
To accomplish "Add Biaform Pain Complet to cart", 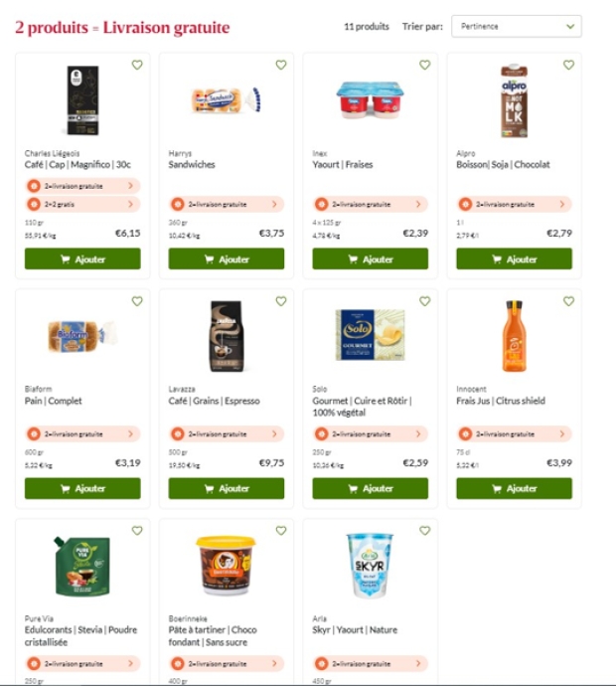I will pyautogui.click(x=82, y=488).
